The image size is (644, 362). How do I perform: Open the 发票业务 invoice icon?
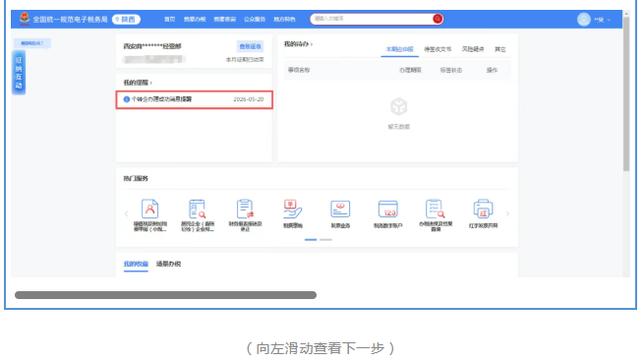click(340, 210)
